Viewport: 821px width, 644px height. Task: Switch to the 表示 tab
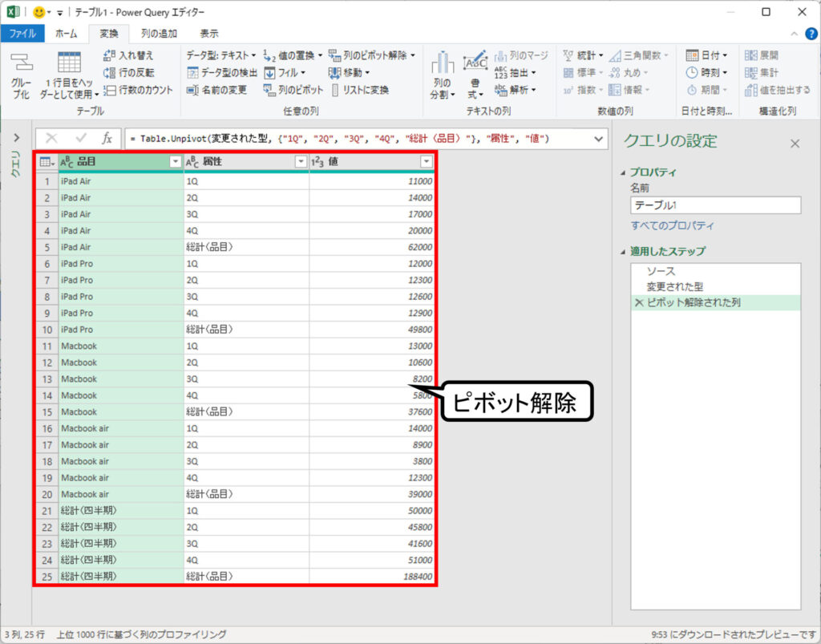tap(209, 34)
